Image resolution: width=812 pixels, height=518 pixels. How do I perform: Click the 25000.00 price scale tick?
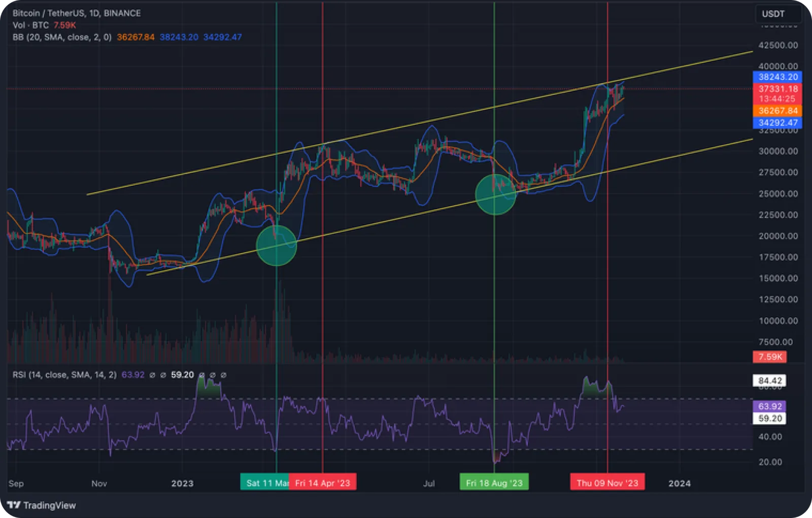pos(778,193)
